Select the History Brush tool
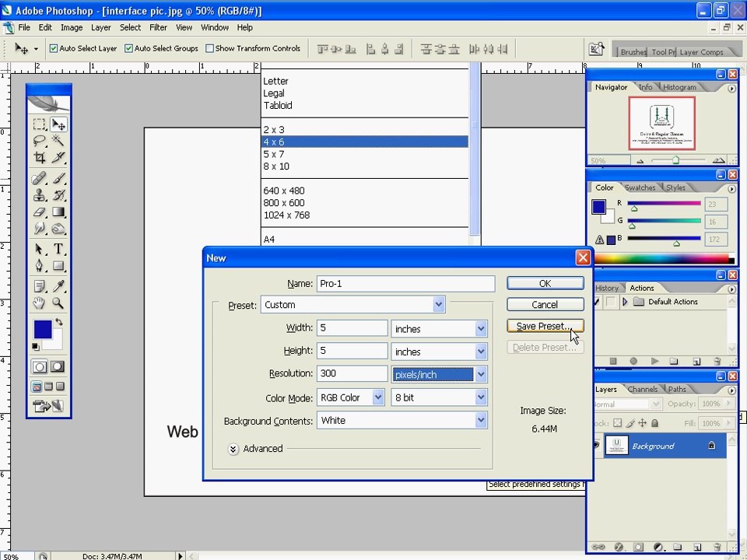Image resolution: width=747 pixels, height=560 pixels. point(58,194)
